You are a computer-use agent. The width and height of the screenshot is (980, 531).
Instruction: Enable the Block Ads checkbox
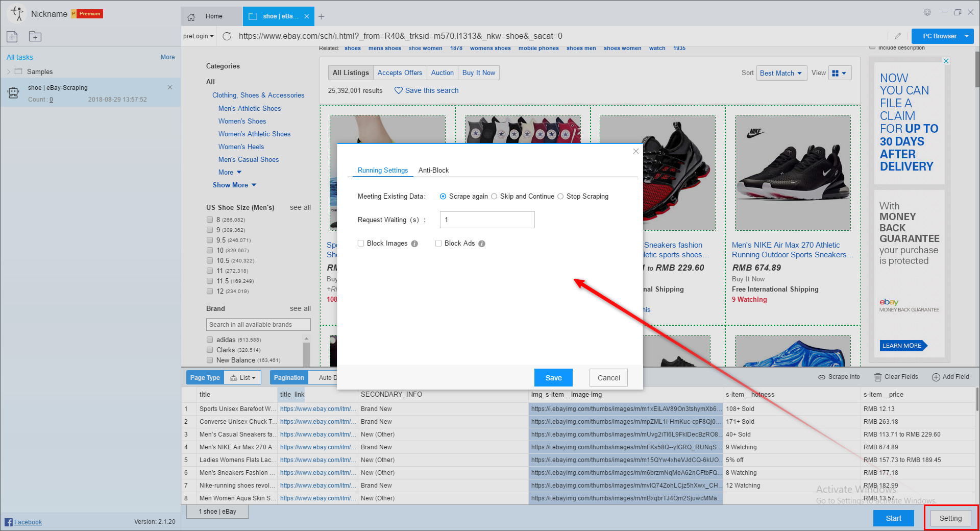click(x=438, y=243)
